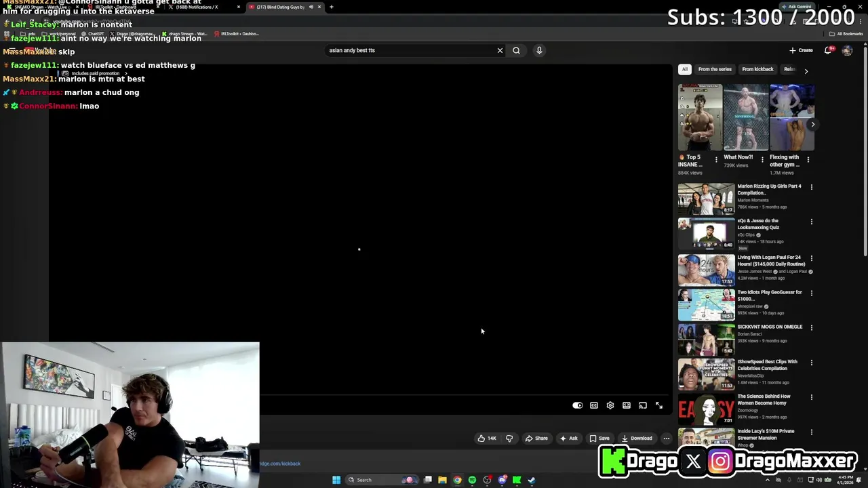Screen dimensions: 868x488
Task: Dislike the current video
Action: pyautogui.click(x=509, y=438)
